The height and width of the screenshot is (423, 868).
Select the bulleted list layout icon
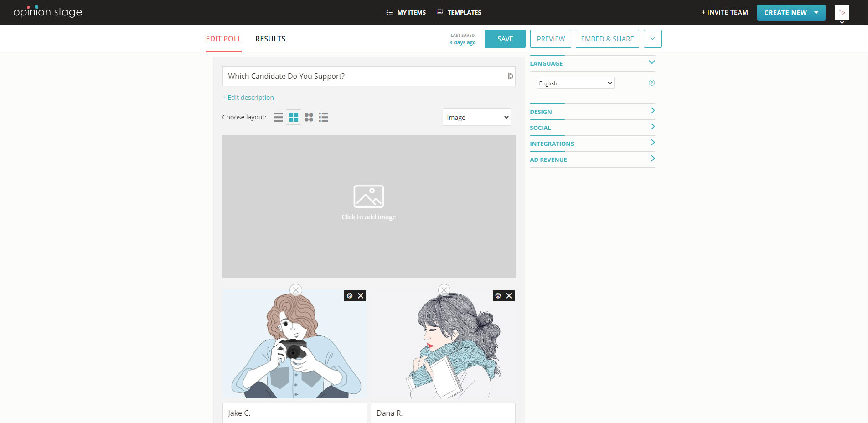(324, 118)
